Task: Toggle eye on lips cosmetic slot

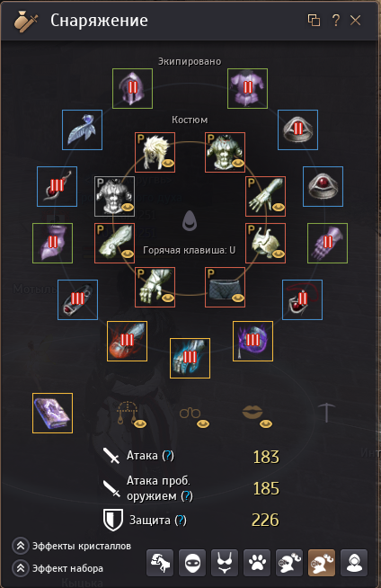Action: pos(266,423)
